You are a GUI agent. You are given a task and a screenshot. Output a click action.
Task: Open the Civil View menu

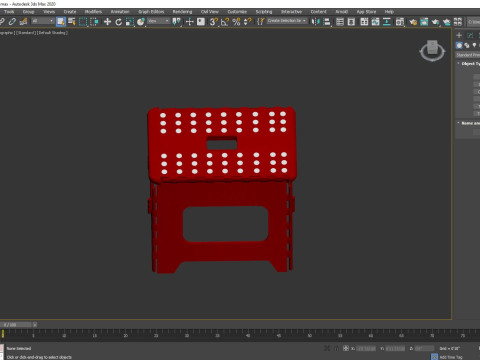(210, 12)
